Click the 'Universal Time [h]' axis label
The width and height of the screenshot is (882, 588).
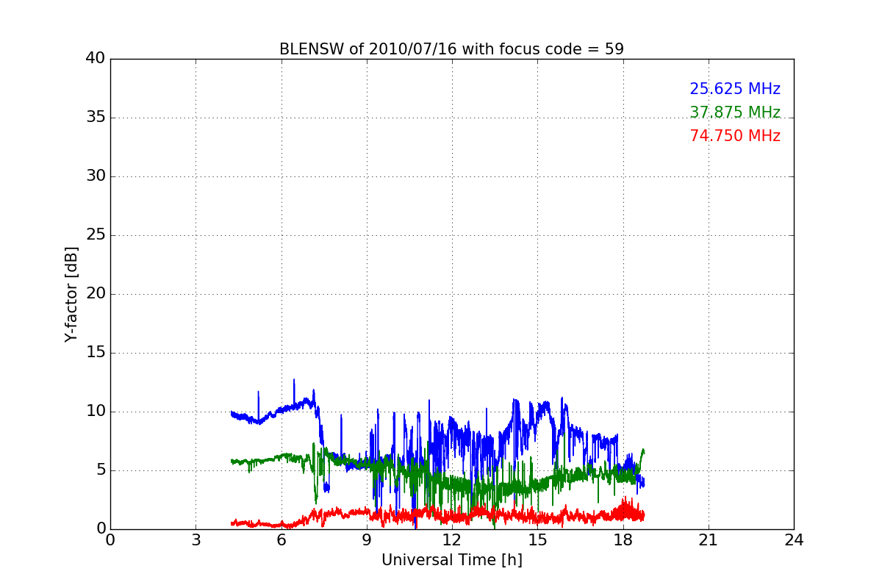(x=452, y=560)
